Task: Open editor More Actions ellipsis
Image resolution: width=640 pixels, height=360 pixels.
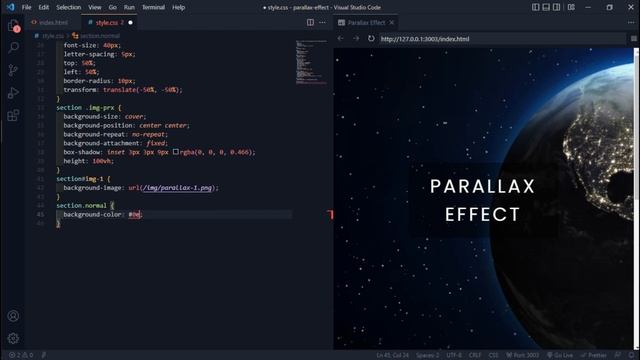Action: point(322,22)
